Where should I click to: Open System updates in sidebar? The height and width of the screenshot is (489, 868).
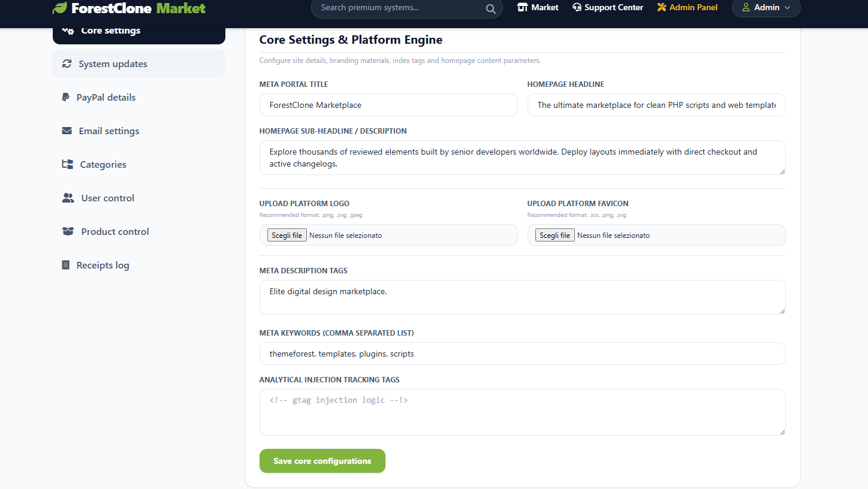point(139,64)
